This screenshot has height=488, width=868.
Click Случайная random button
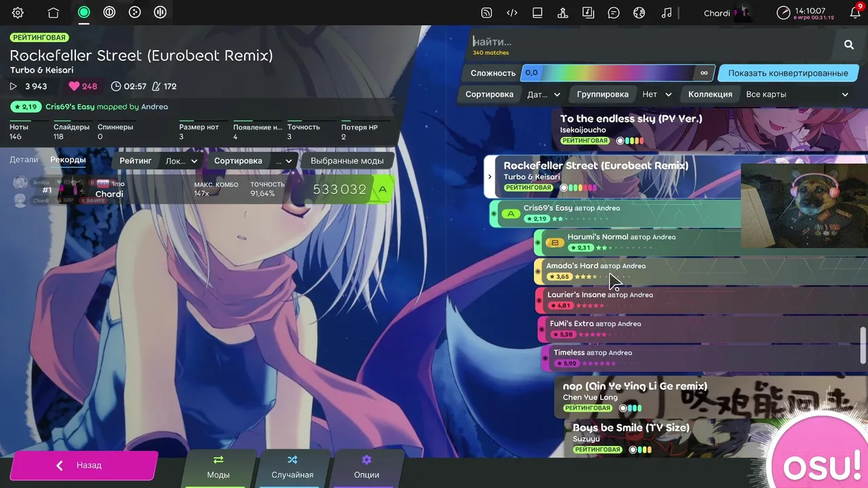292,468
